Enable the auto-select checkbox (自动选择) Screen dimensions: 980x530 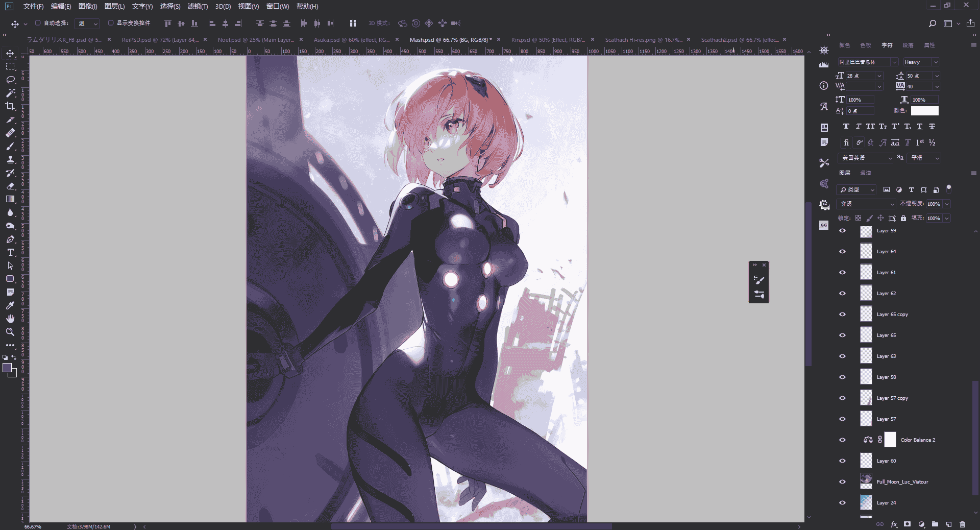click(38, 23)
